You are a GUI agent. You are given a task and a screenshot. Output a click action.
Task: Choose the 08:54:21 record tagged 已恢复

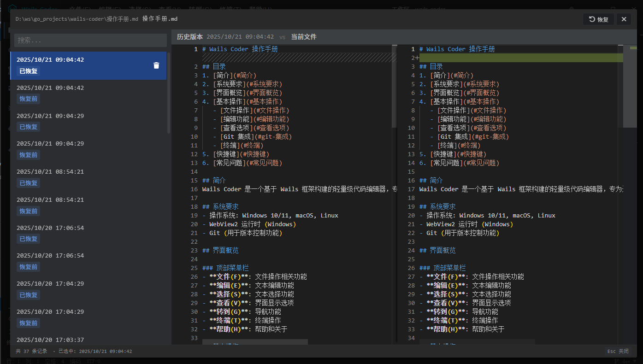(88, 178)
